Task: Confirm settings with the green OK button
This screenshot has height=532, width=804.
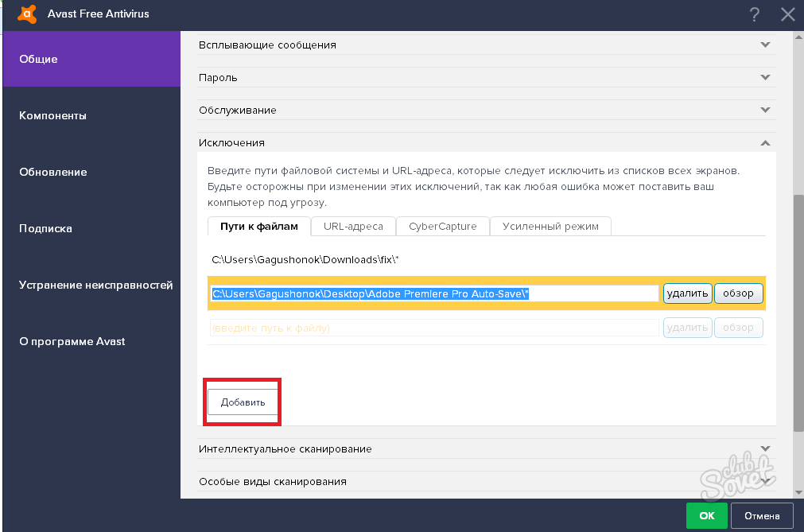Action: point(707,515)
